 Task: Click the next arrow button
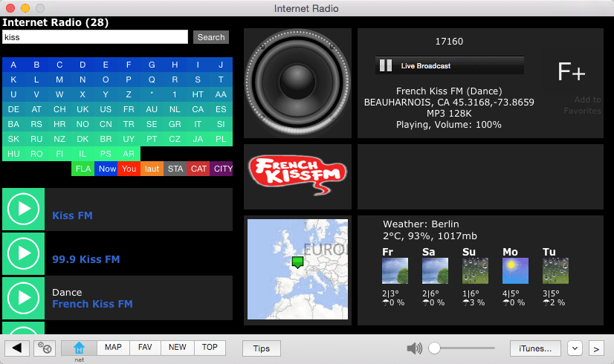click(596, 348)
